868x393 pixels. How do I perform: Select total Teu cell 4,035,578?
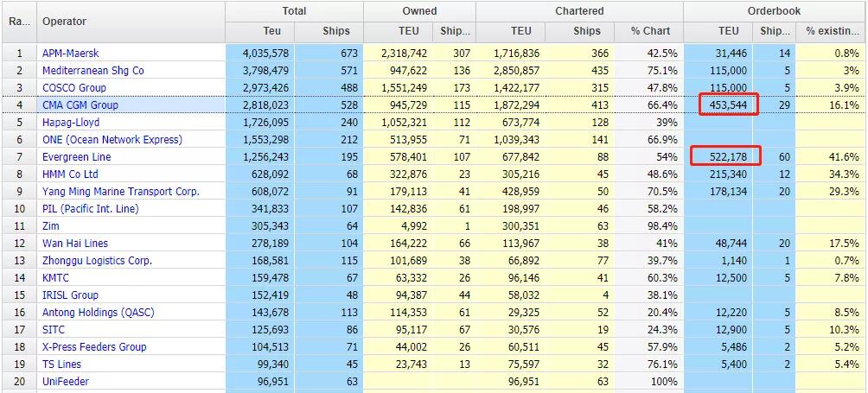tap(260, 53)
